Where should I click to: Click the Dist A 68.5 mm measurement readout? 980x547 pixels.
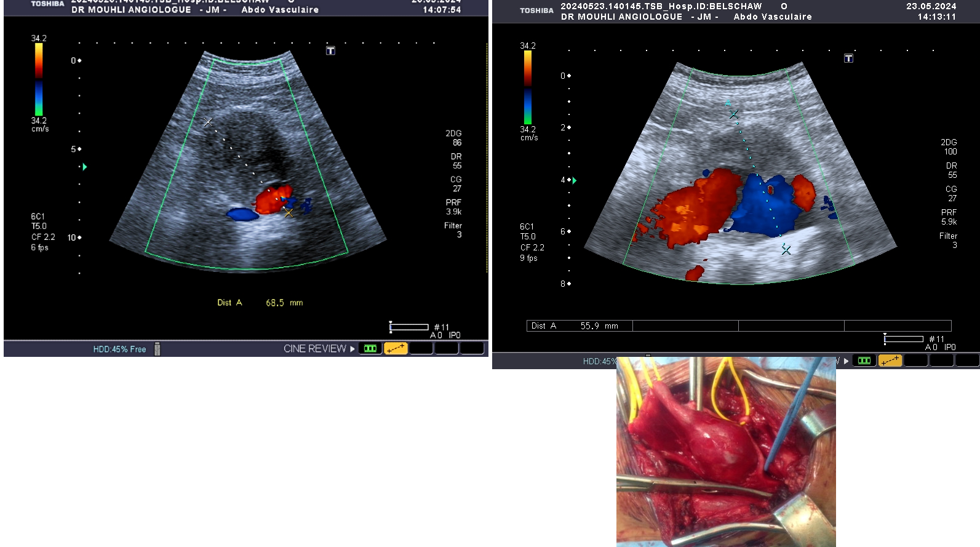(x=260, y=303)
